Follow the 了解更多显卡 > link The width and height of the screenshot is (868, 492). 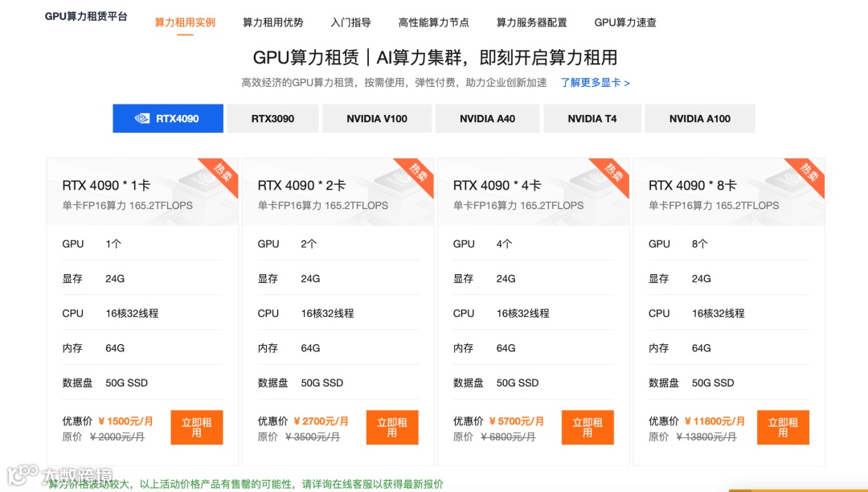pos(595,83)
